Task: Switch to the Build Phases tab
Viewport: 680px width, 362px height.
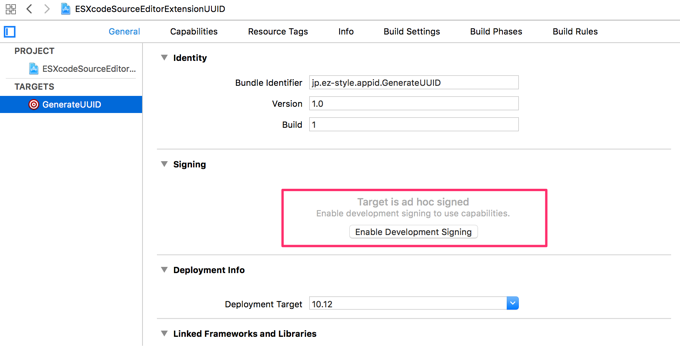Action: point(496,32)
